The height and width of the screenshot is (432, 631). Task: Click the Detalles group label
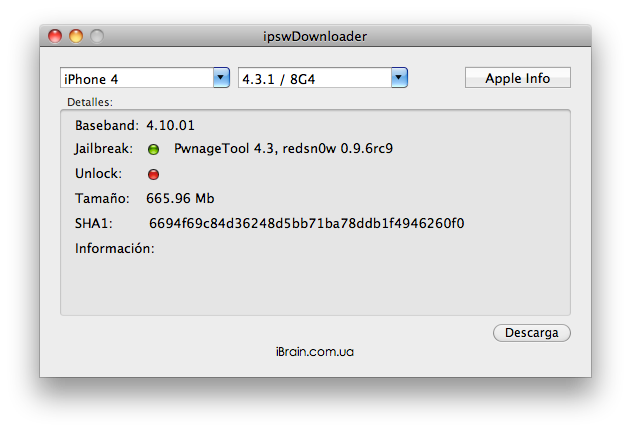(x=89, y=102)
